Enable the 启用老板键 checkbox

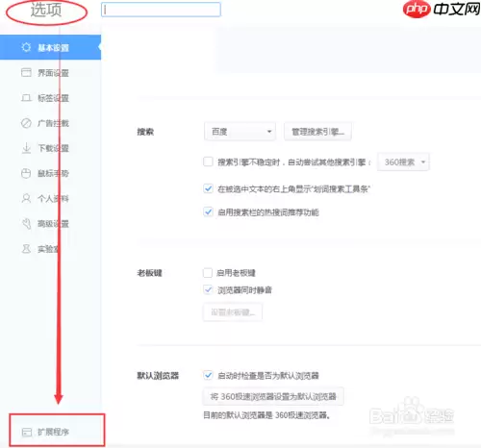(x=208, y=273)
